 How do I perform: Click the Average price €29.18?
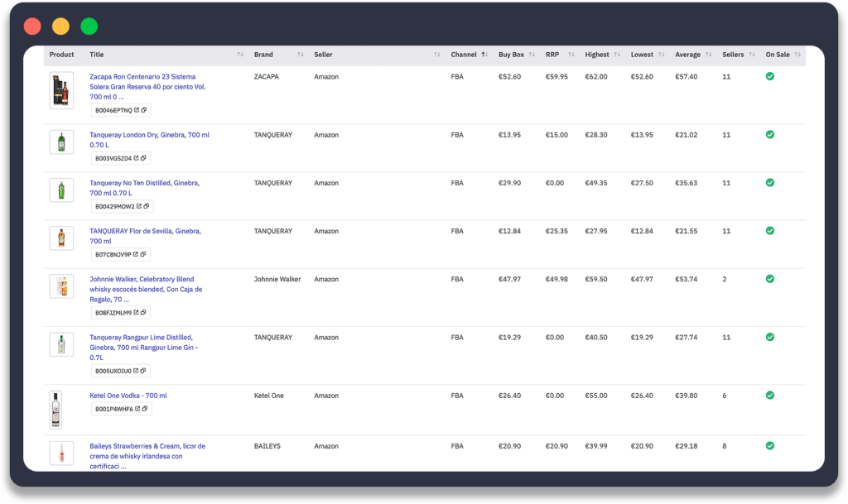point(687,446)
